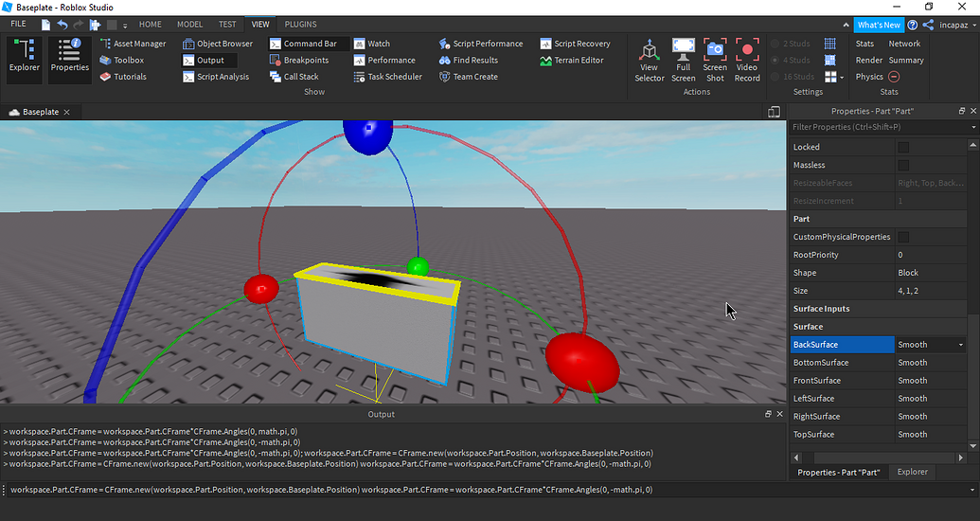This screenshot has width=980, height=521.
Task: Open Performance window
Action: click(x=384, y=60)
